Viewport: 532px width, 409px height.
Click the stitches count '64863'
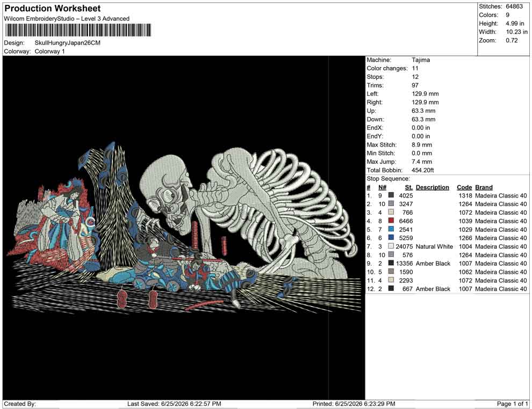pos(514,6)
